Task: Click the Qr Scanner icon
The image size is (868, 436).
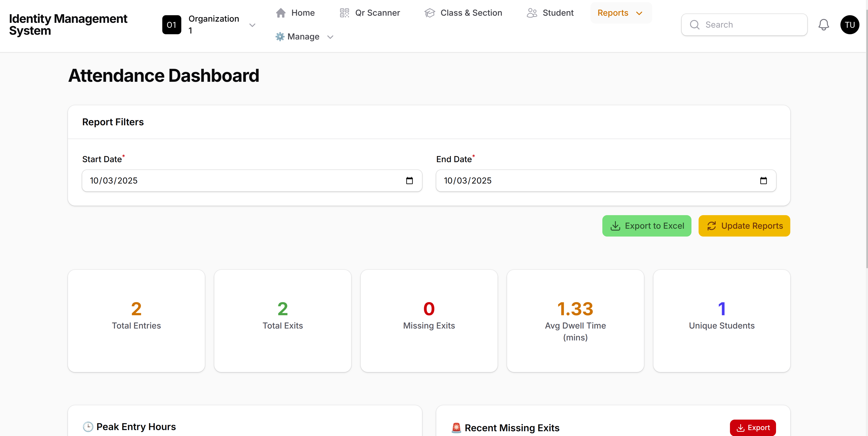Action: (x=344, y=13)
